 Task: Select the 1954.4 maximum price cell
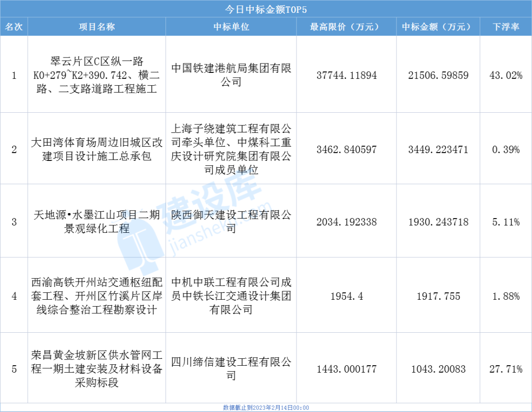(x=346, y=296)
